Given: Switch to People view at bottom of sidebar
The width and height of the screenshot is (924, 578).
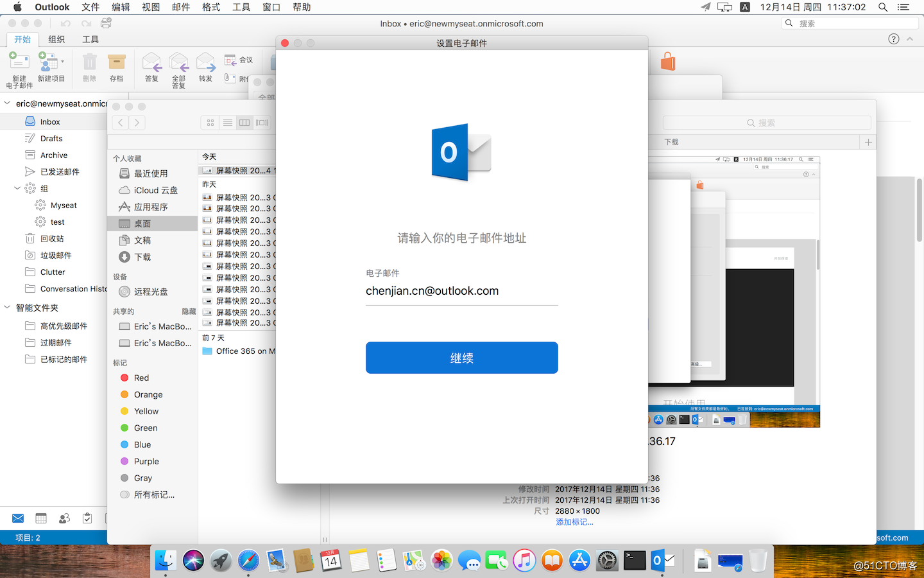Looking at the screenshot, I should tap(64, 518).
